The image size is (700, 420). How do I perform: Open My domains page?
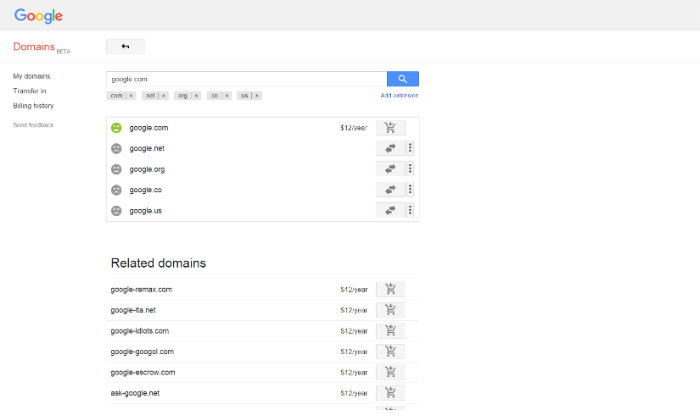tap(31, 76)
